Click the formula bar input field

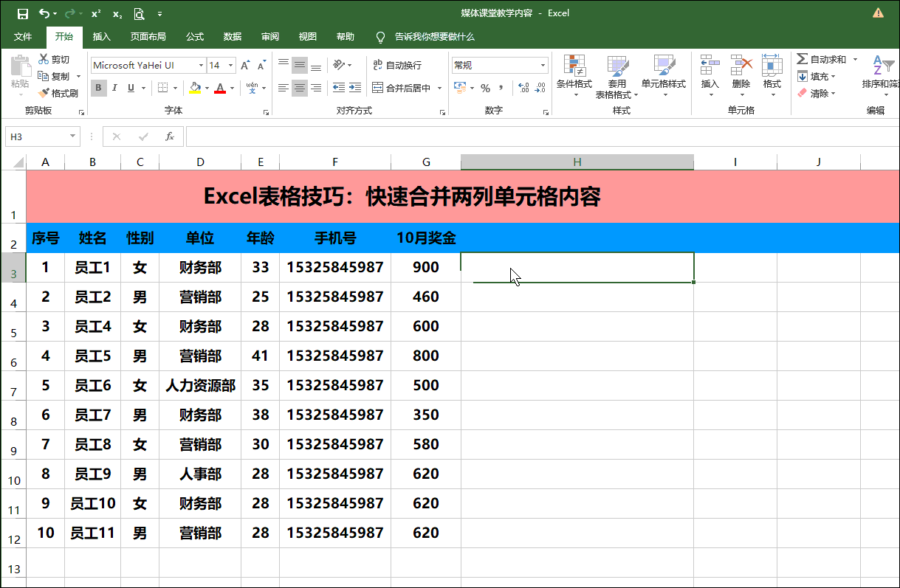(x=543, y=136)
